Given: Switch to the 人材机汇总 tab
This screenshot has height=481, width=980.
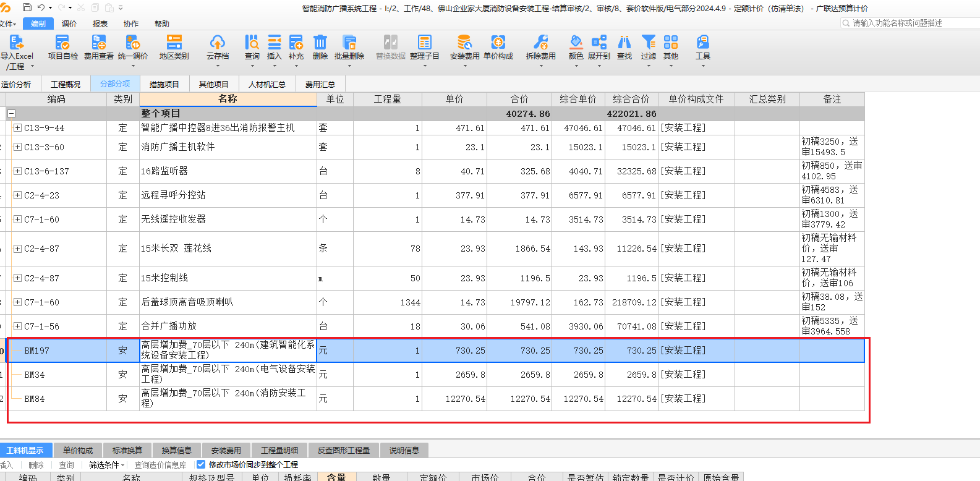Looking at the screenshot, I should coord(267,84).
